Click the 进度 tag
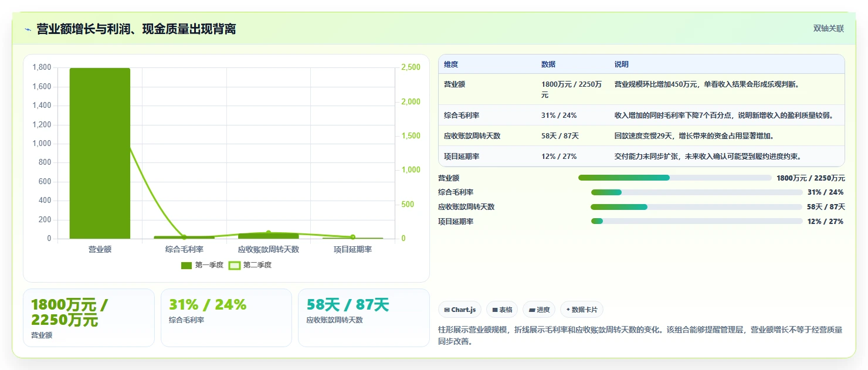Image resolution: width=868 pixels, height=370 pixels. 539,310
